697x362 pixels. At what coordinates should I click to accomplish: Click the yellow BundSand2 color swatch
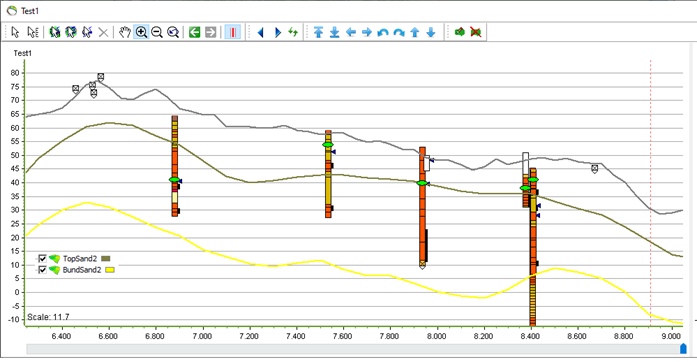click(x=110, y=270)
